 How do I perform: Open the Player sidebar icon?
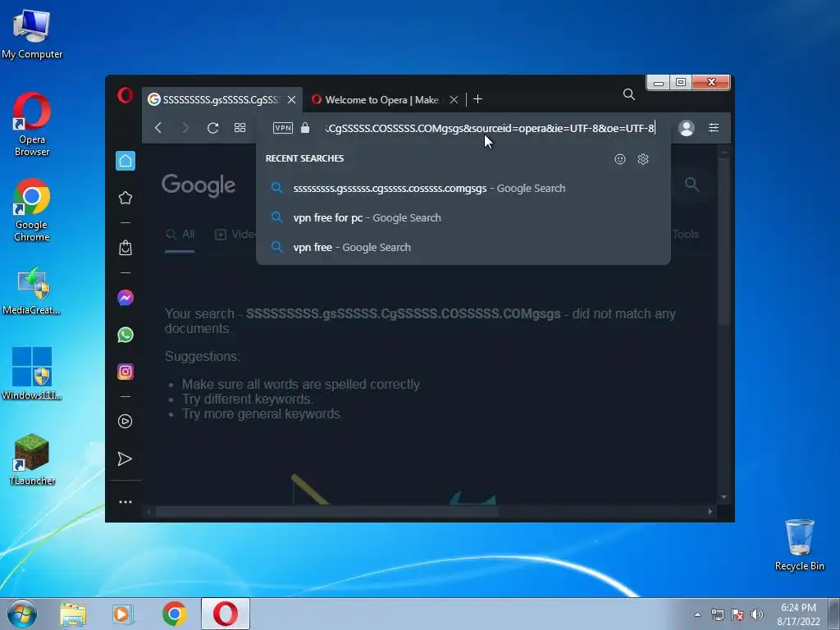click(126, 422)
